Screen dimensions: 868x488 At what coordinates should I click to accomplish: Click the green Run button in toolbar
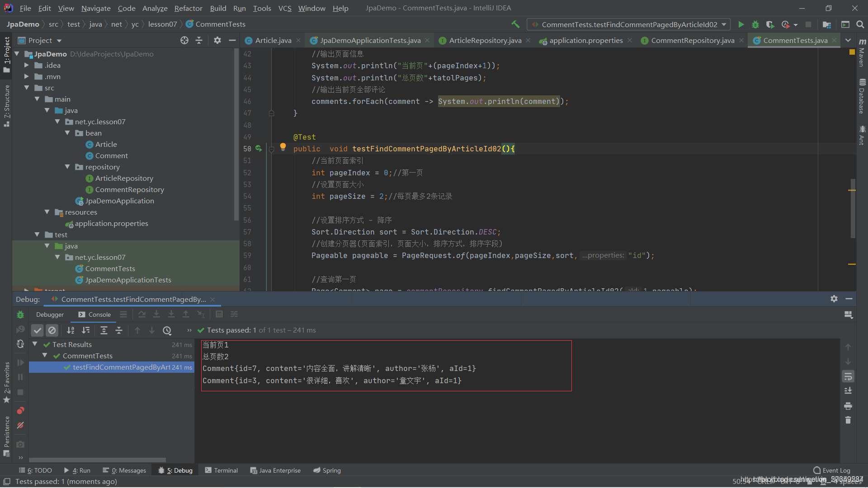pos(741,24)
